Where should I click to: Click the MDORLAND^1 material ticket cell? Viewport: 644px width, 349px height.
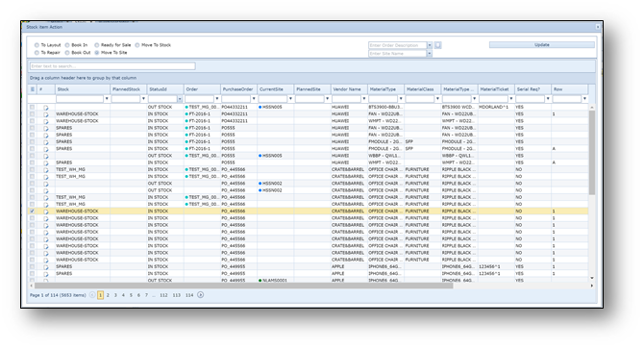pyautogui.click(x=496, y=107)
